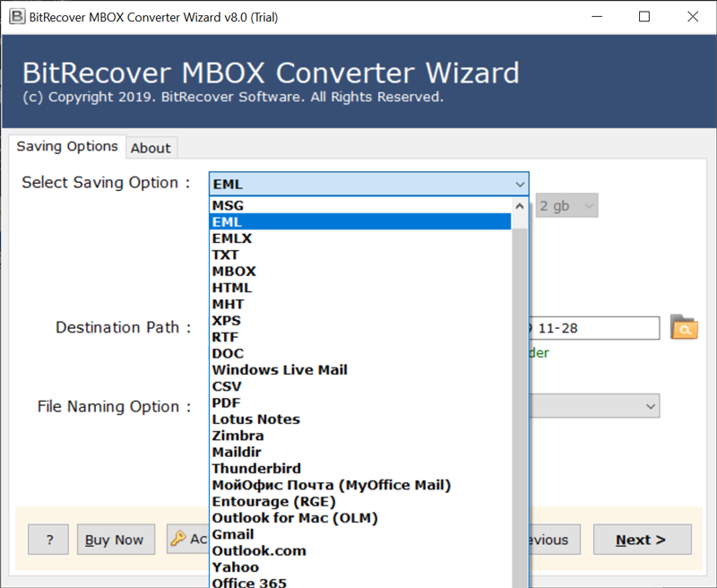Select DOC format entry

click(x=360, y=354)
